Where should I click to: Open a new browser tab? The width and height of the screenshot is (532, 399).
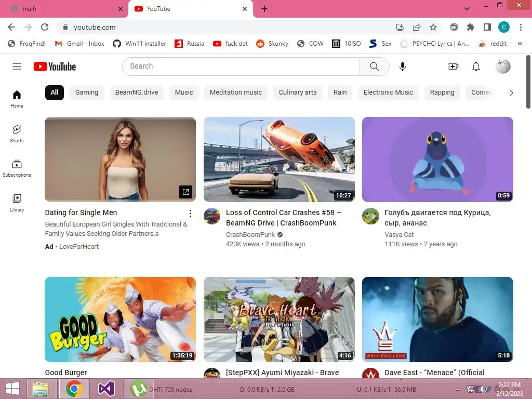tap(264, 9)
